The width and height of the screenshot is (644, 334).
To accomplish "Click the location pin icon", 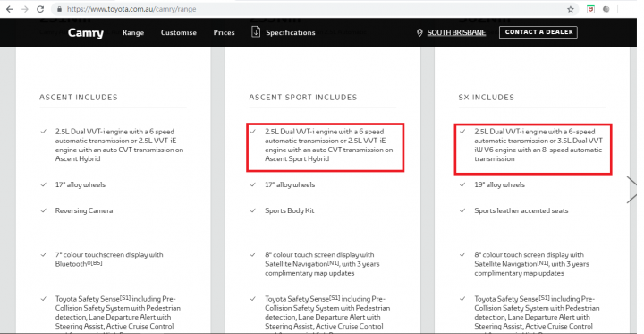I will (x=419, y=32).
